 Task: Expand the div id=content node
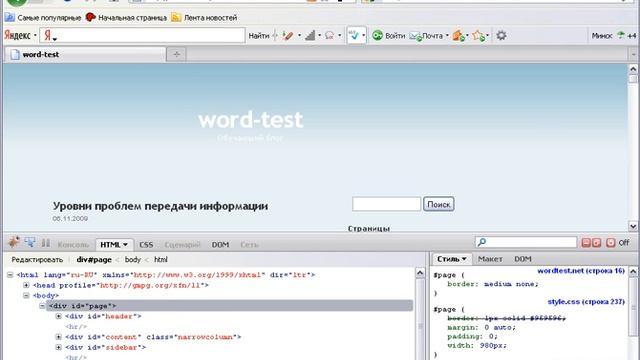pos(58,337)
